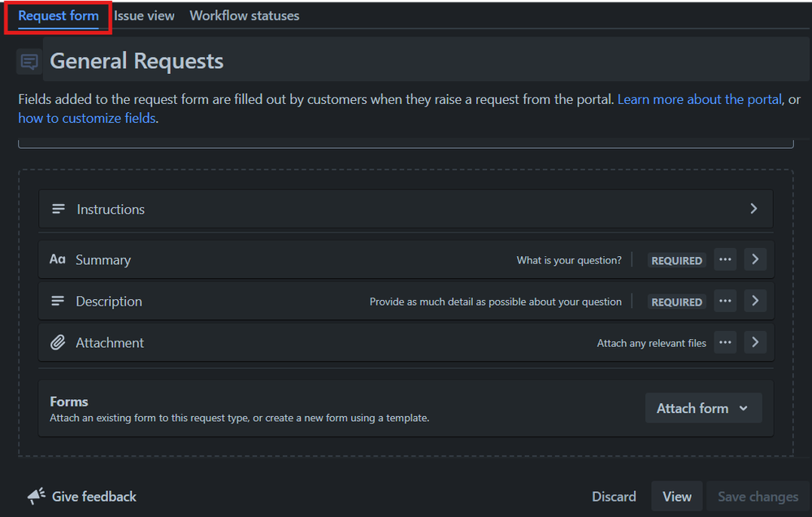Expand the Description field settings
Viewport: 812px width, 517px height.
pyautogui.click(x=755, y=301)
